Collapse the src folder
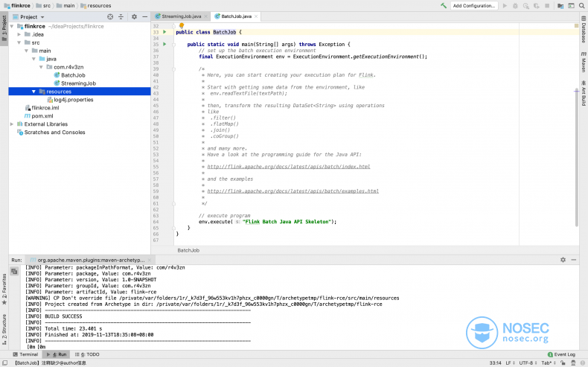Screen dimensions: 588x367 pos(19,42)
